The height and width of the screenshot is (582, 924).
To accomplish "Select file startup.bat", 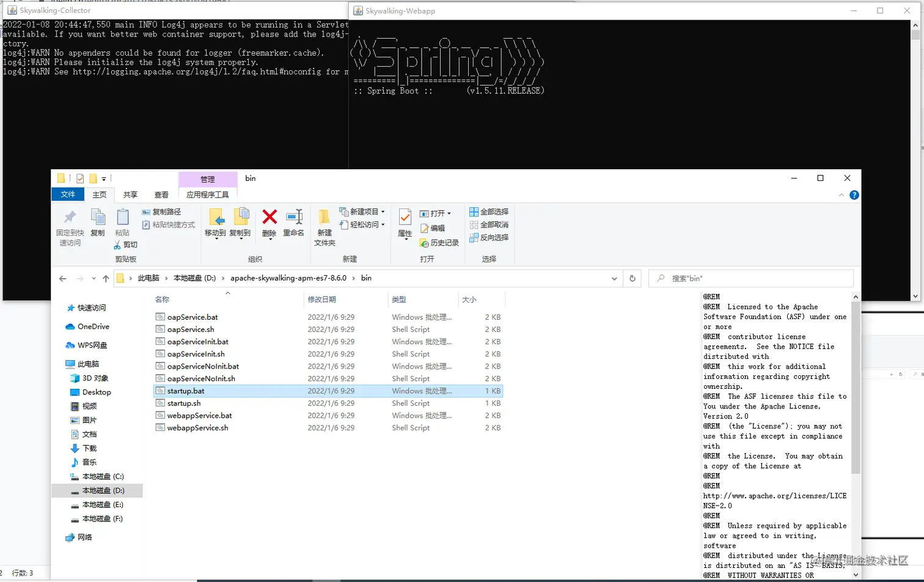I will coord(328,391).
